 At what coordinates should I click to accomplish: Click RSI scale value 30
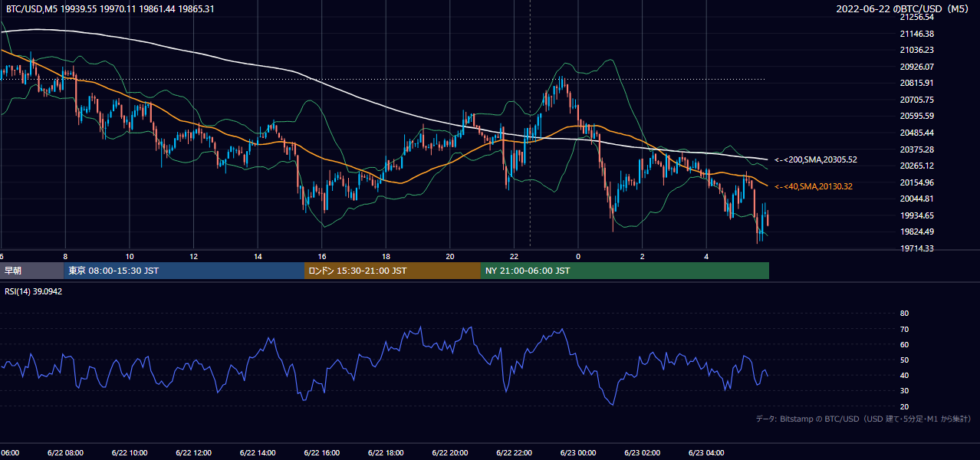pyautogui.click(x=904, y=391)
